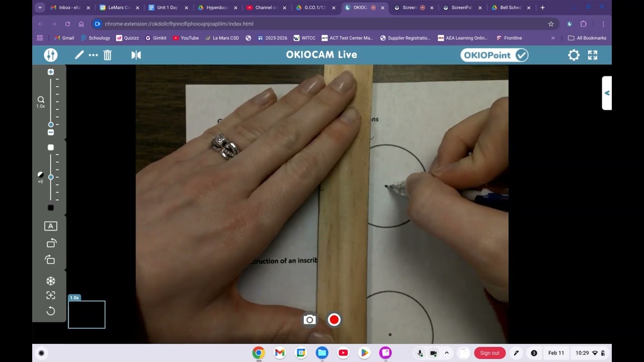Open the YouTube bookmark

click(185, 38)
